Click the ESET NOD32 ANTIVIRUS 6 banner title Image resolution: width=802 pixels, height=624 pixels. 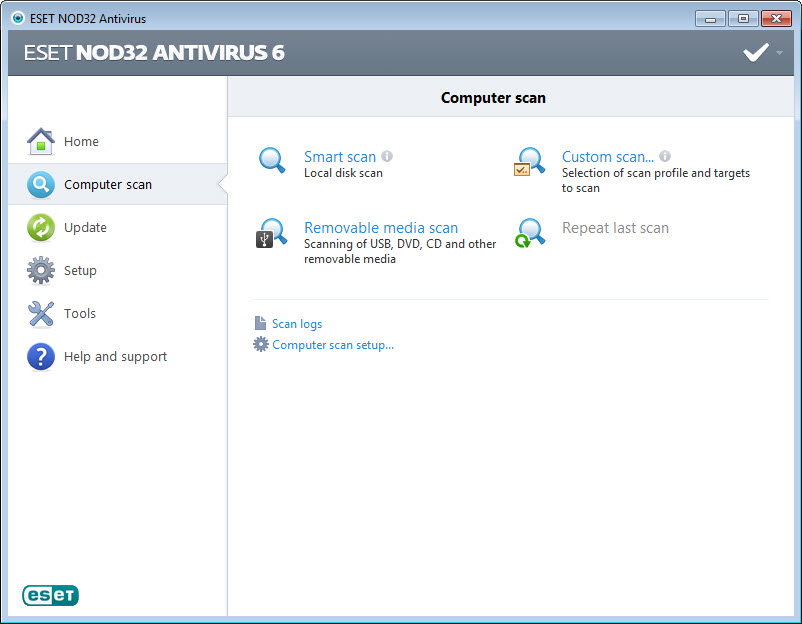[154, 53]
